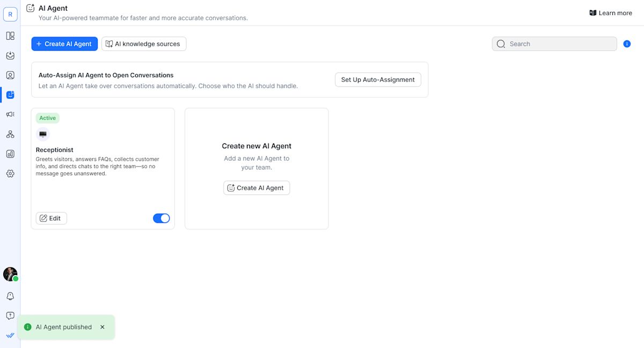This screenshot has width=644, height=348.
Task: Open the AI Agent bot icon in sidebar
Action: [x=10, y=95]
